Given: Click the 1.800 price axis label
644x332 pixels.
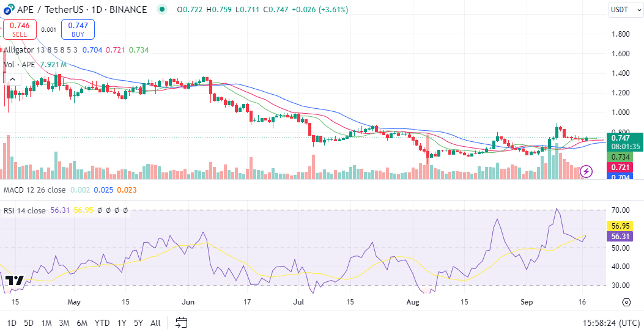Looking at the screenshot, I should pos(620,34).
